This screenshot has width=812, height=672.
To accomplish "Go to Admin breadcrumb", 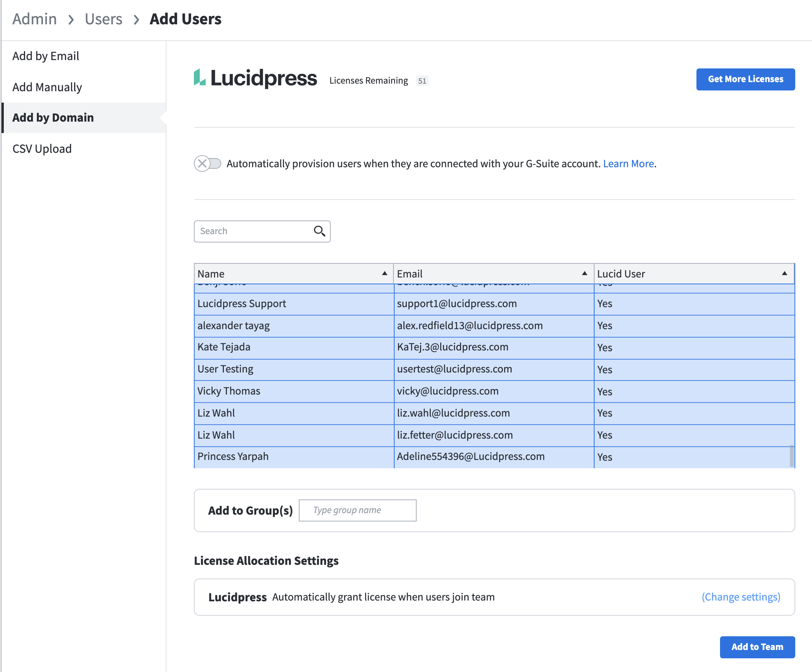I will (x=35, y=19).
